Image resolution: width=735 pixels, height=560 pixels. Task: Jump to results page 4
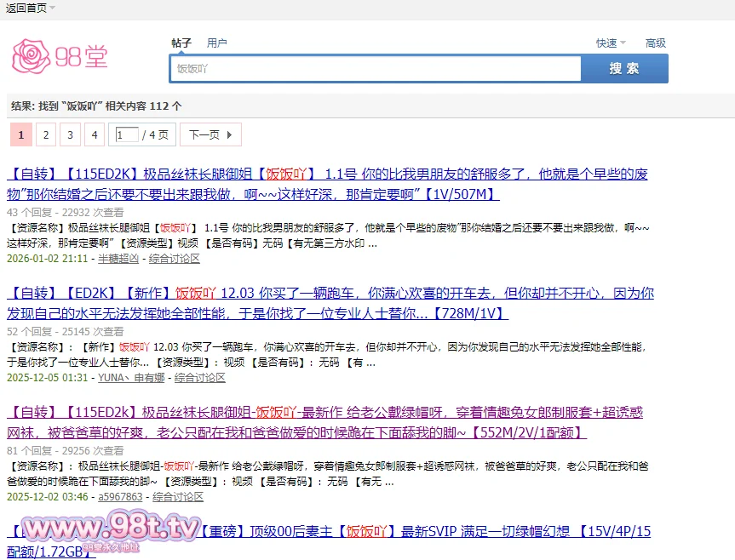pyautogui.click(x=95, y=134)
